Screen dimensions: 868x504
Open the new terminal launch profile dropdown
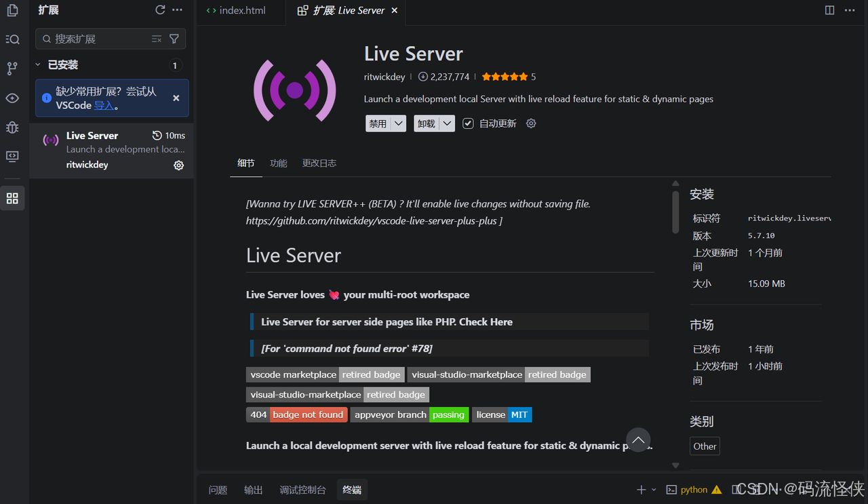pos(654,490)
